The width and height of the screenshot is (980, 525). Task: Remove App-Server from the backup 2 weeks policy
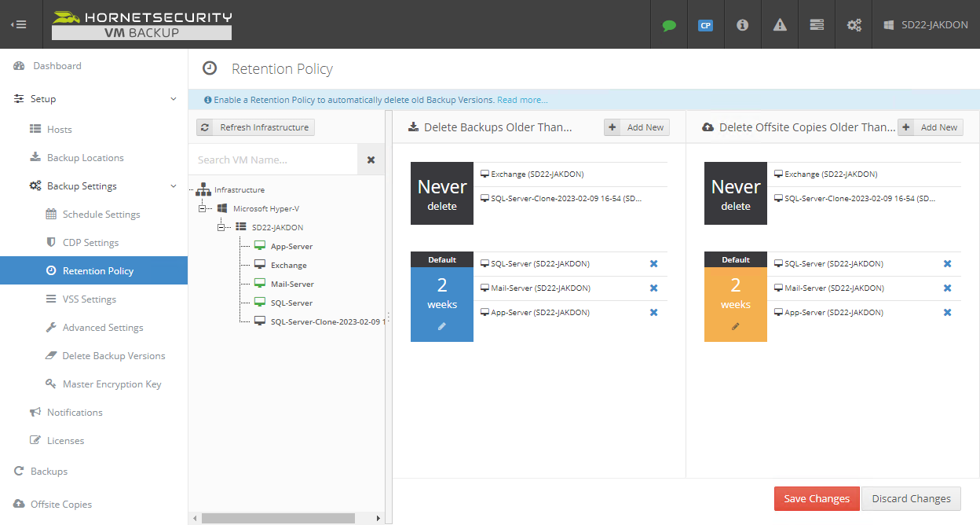tap(654, 313)
